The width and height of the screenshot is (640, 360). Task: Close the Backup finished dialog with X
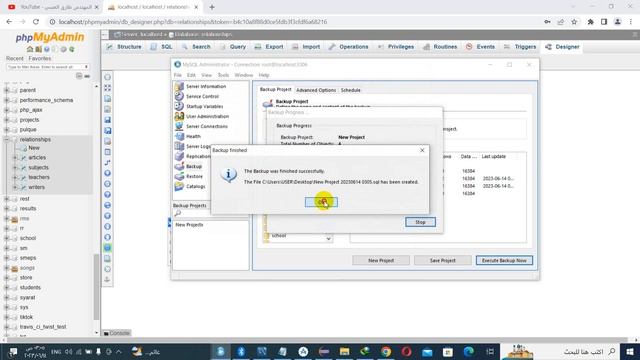422,150
